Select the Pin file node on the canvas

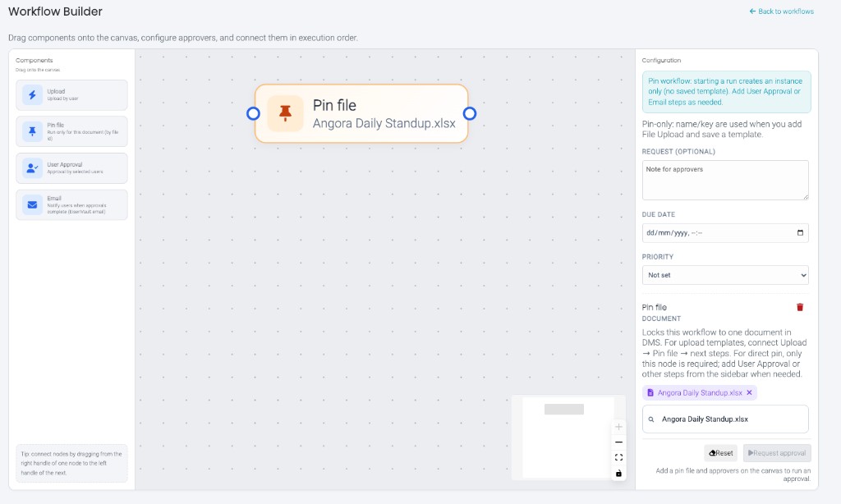pos(361,113)
